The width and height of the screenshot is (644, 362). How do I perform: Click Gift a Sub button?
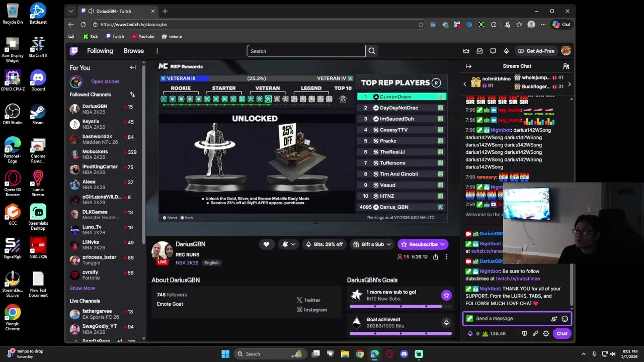tap(372, 244)
